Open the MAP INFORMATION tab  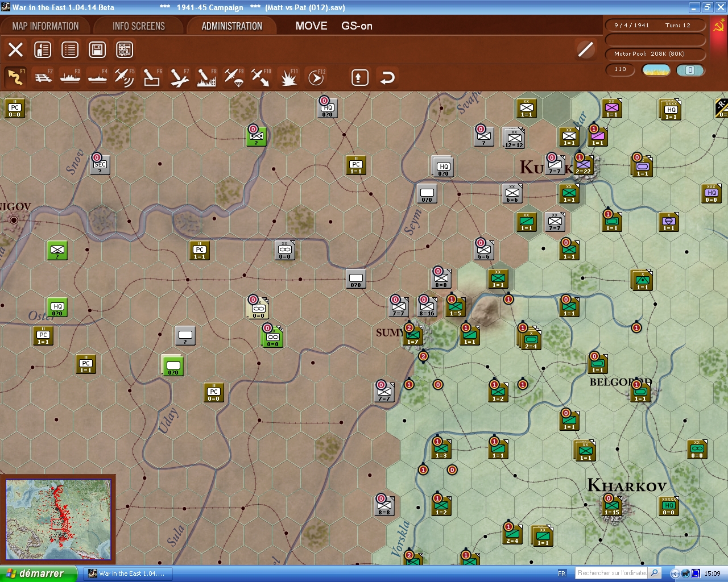[x=45, y=26]
